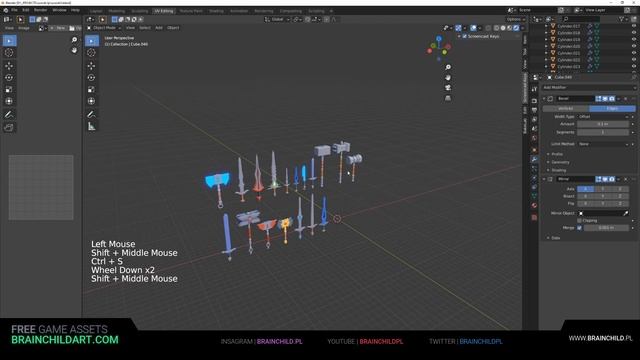
Task: Toggle visibility eye of Cylinder.023
Action: 634,66
